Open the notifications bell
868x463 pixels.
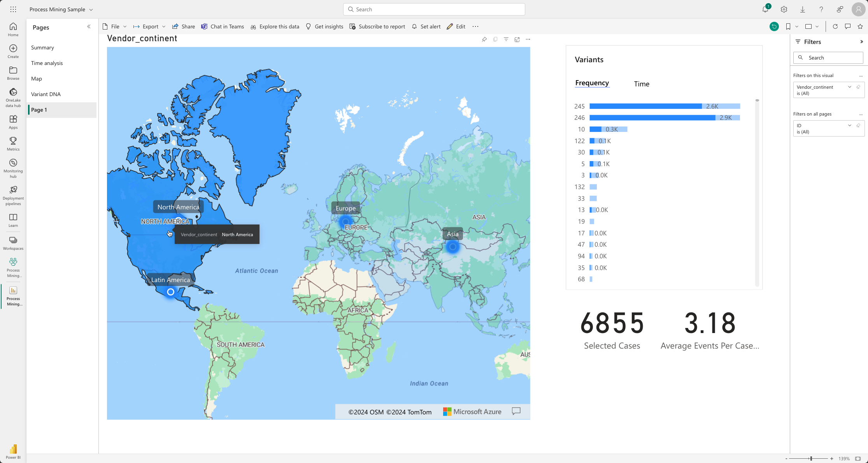click(x=765, y=9)
